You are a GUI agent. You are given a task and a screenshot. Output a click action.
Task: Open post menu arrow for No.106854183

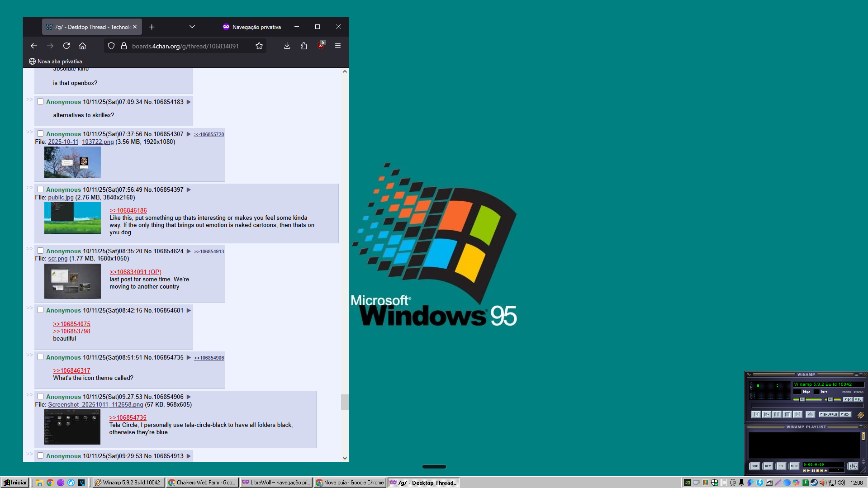click(x=189, y=102)
